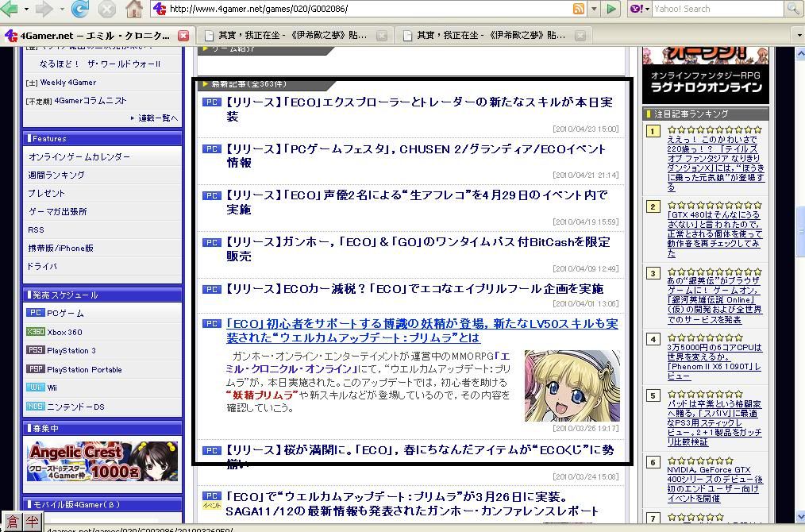805x532 pixels.
Task: Click the 倉 input method indicator
Action: coord(12,522)
